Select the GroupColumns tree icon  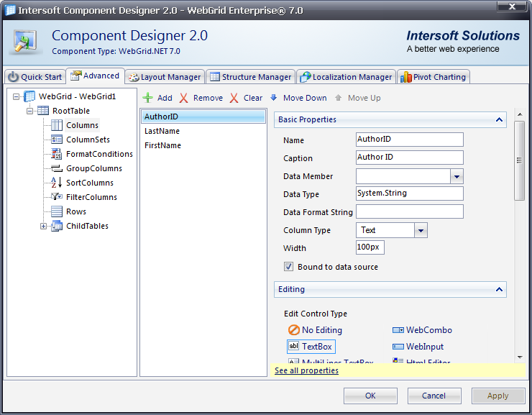click(x=57, y=168)
